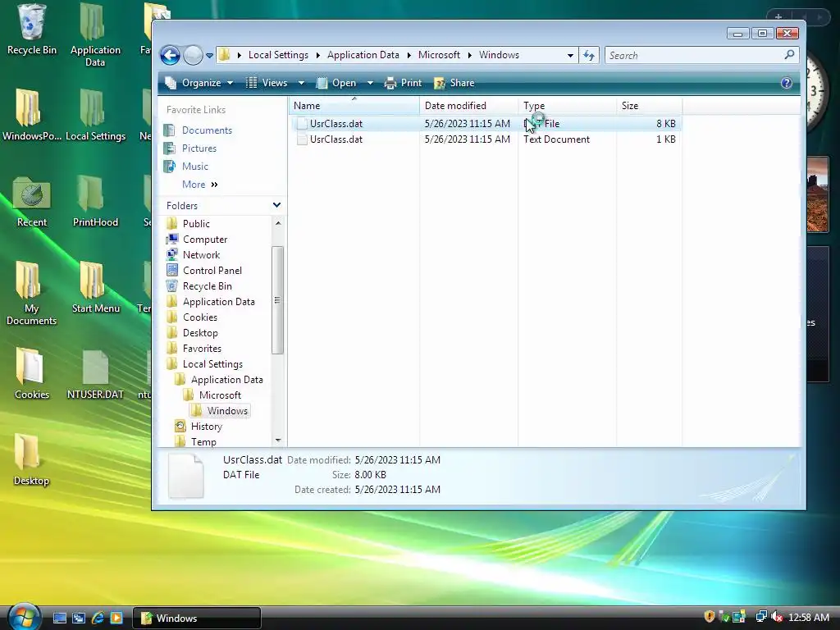Click Windows in the address bar
Image resolution: width=840 pixels, height=630 pixels.
tap(499, 55)
